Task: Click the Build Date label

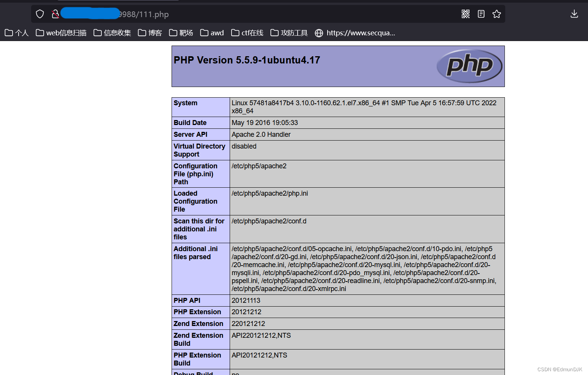Action: click(x=190, y=123)
